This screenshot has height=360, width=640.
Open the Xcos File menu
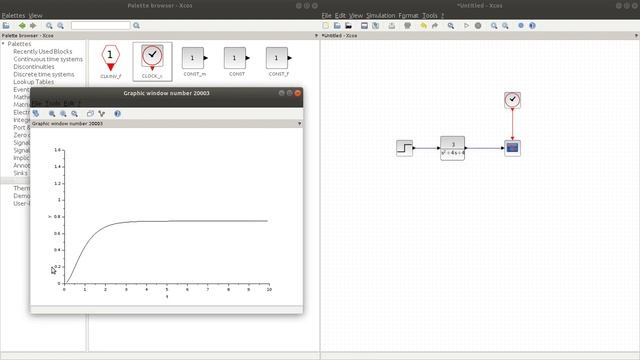coord(326,16)
